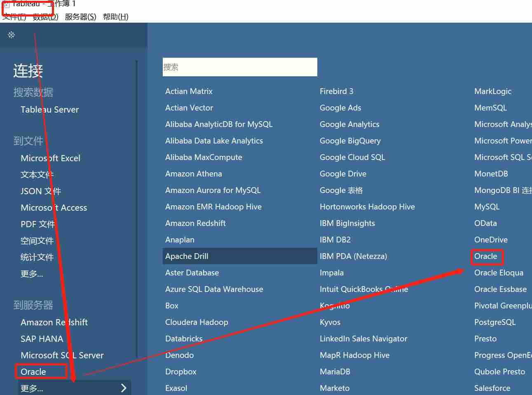
Task: Select the Impala connector
Action: (x=332, y=273)
